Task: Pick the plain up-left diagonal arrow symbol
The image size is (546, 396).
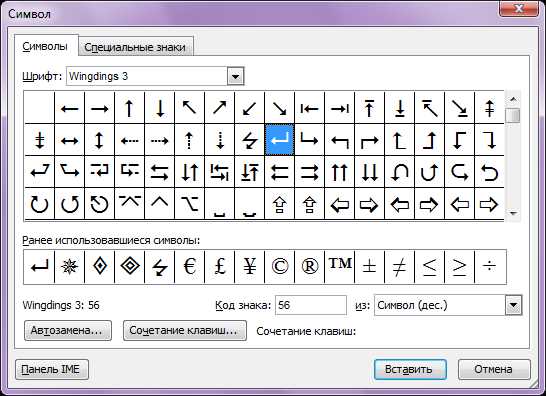Action: point(189,108)
